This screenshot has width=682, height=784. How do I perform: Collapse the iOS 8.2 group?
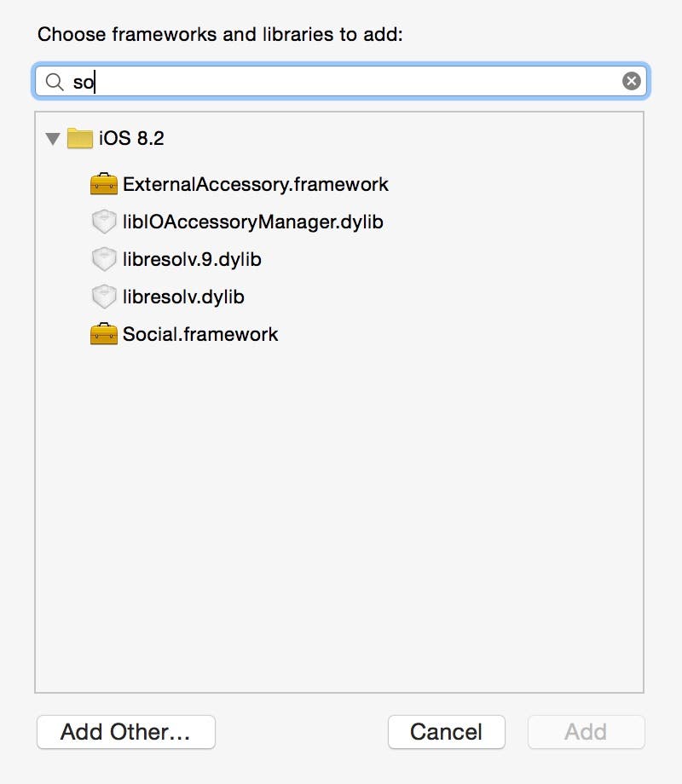click(x=53, y=139)
